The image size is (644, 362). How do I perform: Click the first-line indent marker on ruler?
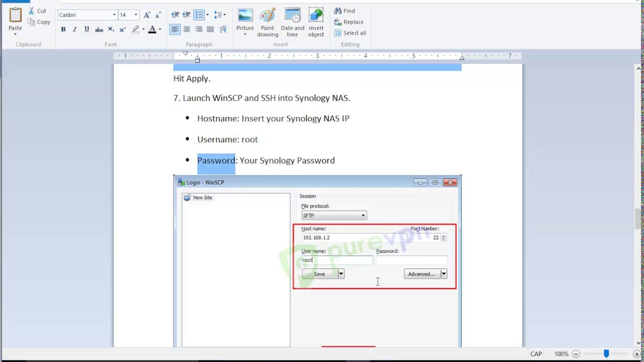(x=185, y=53)
